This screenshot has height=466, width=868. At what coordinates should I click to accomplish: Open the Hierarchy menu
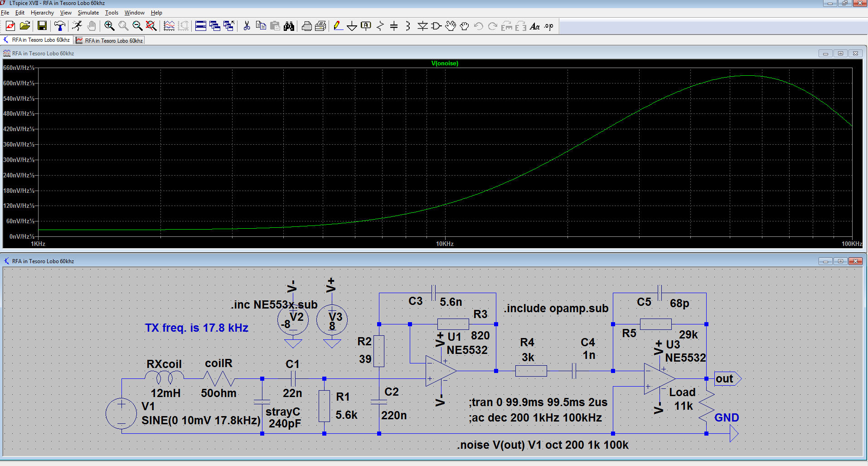click(42, 13)
